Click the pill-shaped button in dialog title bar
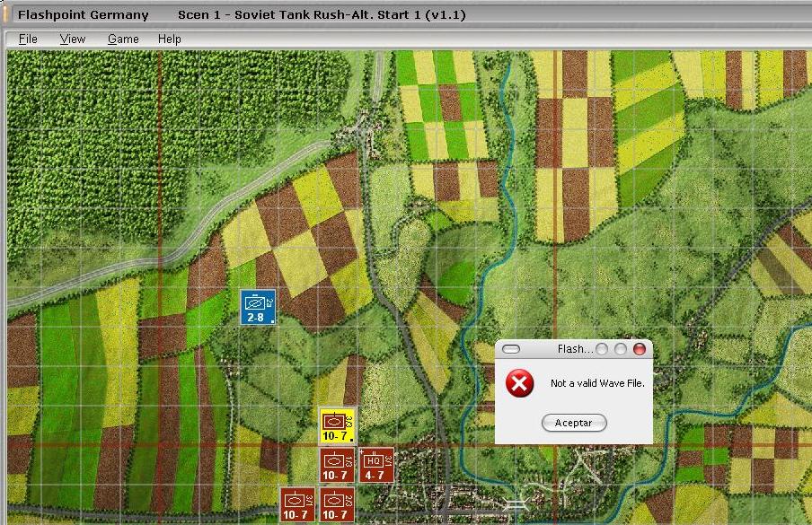Viewport: 812px width, 525px height. pos(511,349)
